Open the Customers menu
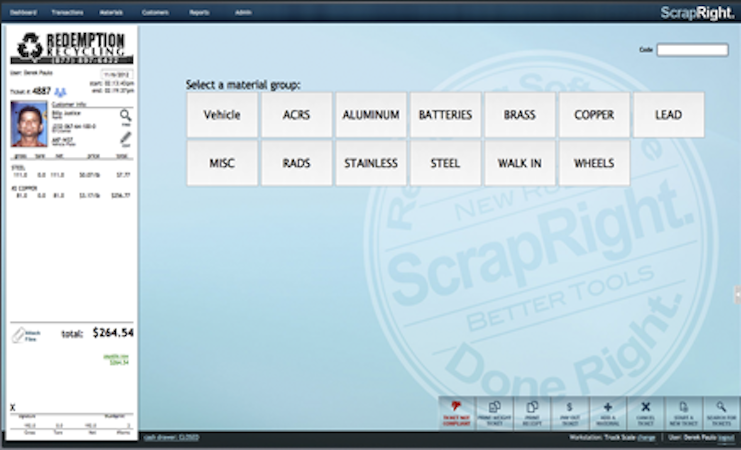This screenshot has height=450, width=741. tap(155, 12)
